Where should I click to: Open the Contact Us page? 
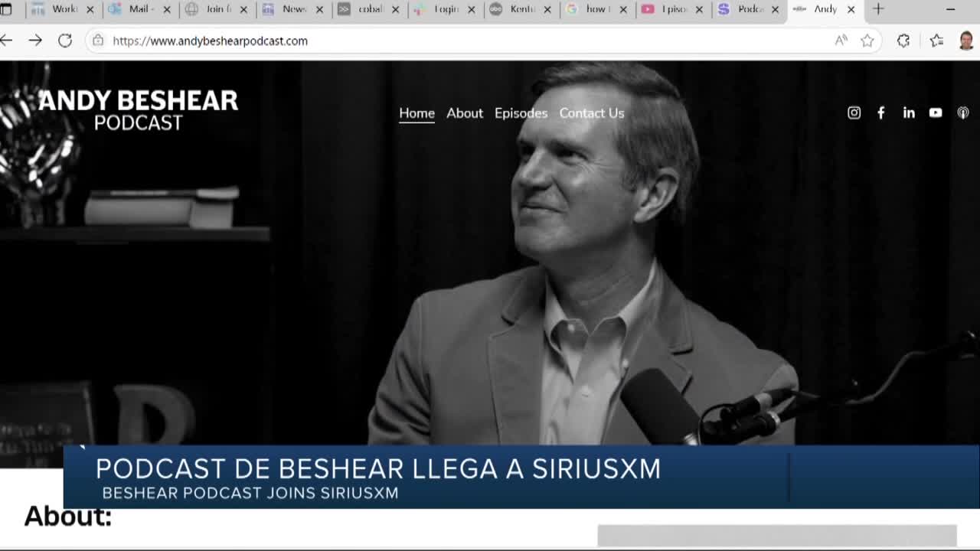[592, 113]
